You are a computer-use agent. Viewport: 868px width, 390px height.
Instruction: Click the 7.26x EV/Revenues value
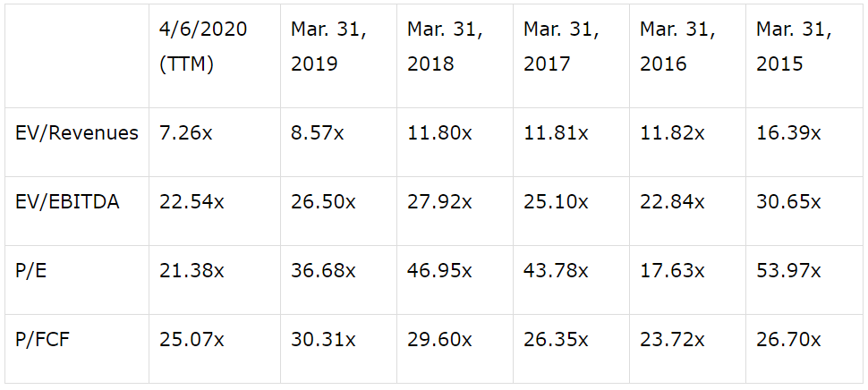[x=185, y=133]
